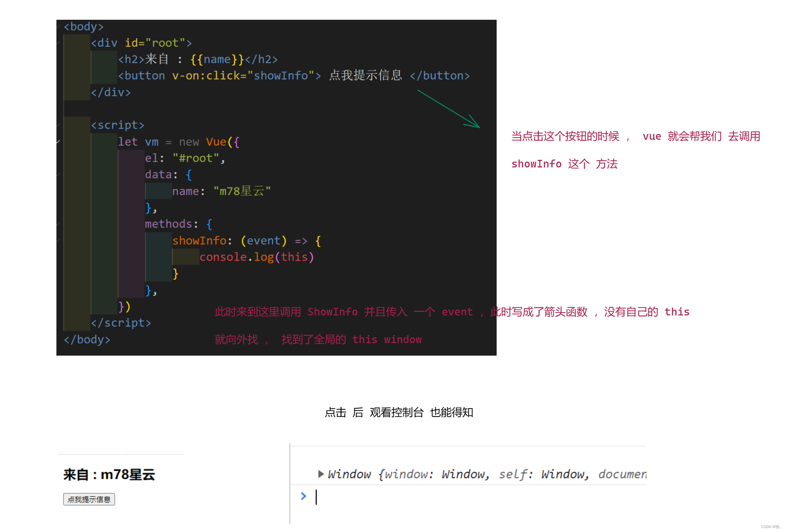This screenshot has height=532, width=787.
Task: Expand the Window object in console
Action: coord(321,474)
